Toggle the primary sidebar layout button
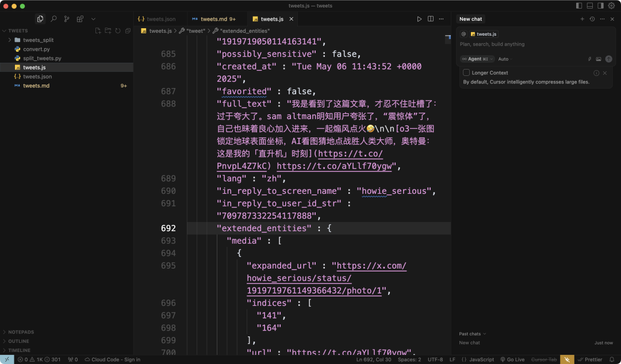621x364 pixels. (x=579, y=6)
